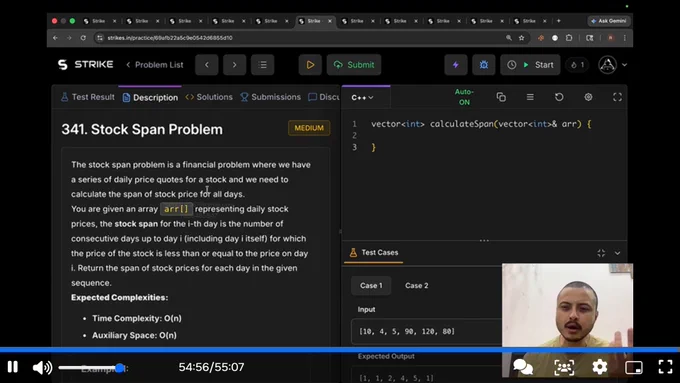The image size is (680, 383).
Task: Switch to Test Result tab
Action: (x=88, y=97)
